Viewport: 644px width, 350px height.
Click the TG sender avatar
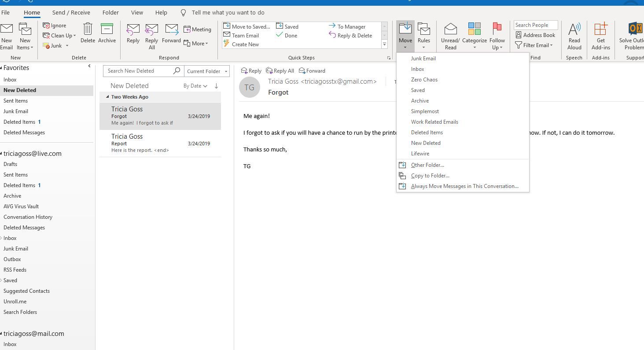[249, 87]
